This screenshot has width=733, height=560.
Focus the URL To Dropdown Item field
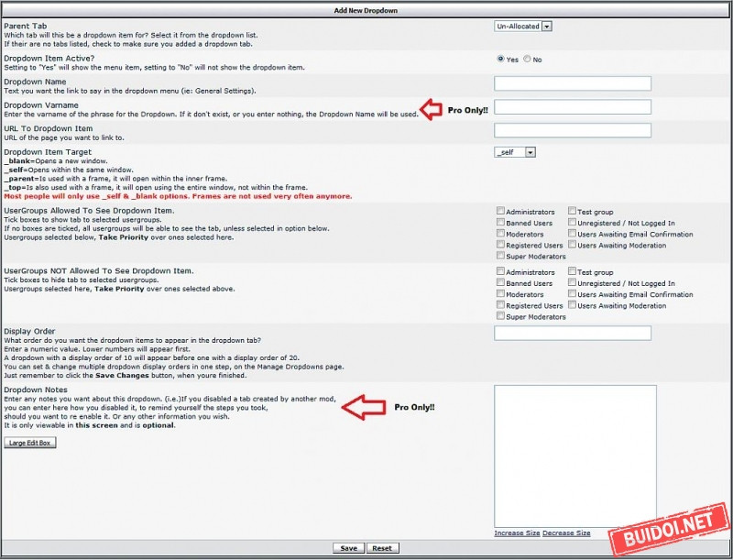[x=572, y=131]
